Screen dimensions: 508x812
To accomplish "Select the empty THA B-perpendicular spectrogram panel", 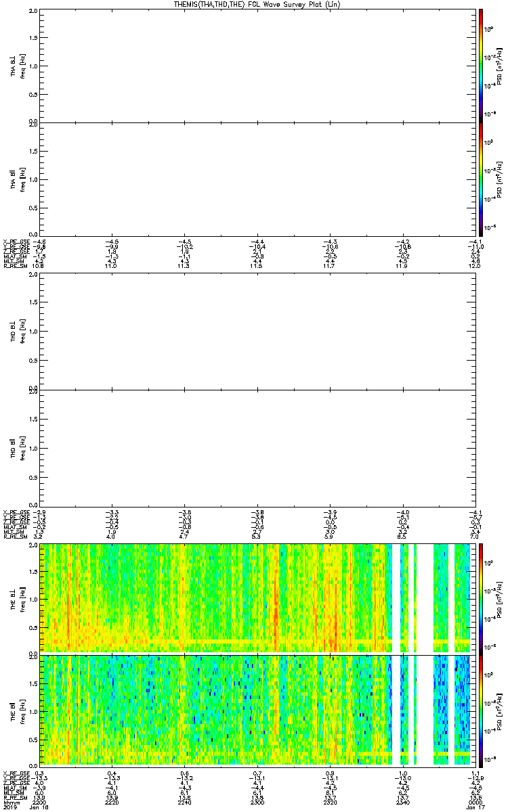I will pyautogui.click(x=257, y=66).
